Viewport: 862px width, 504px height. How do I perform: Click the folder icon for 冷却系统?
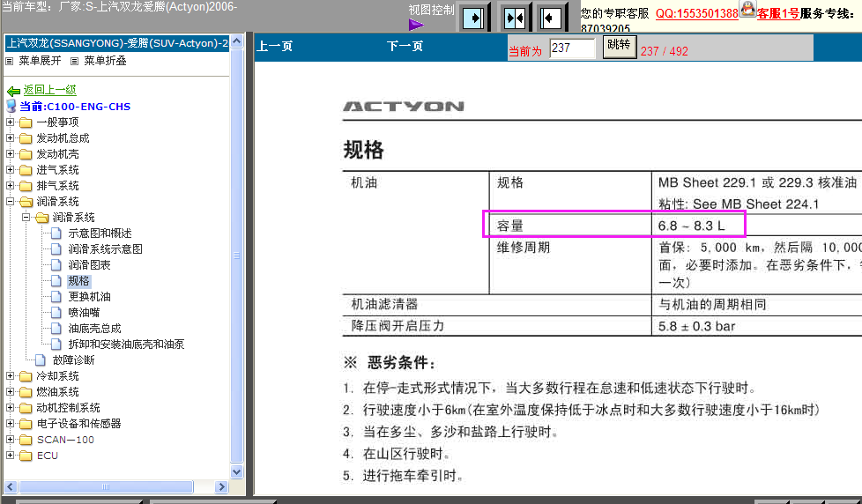(26, 376)
